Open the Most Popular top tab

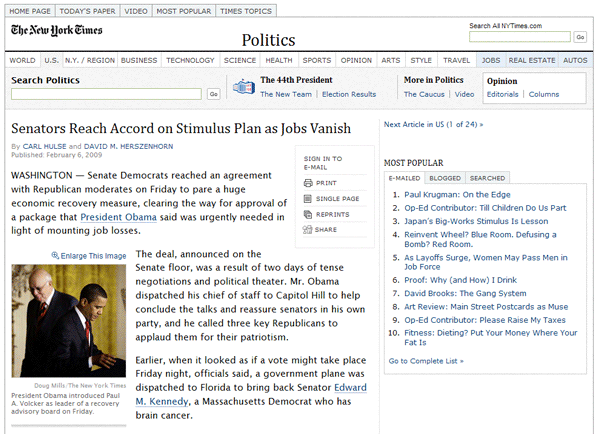184,11
